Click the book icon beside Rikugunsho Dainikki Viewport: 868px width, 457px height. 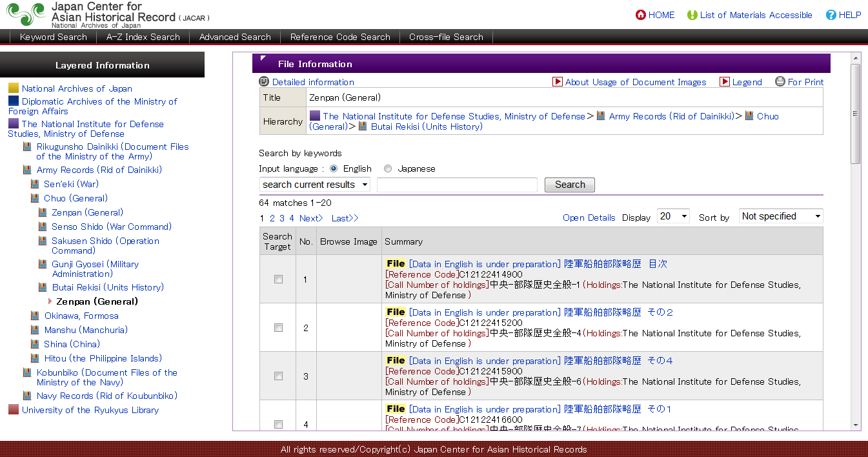(x=27, y=147)
